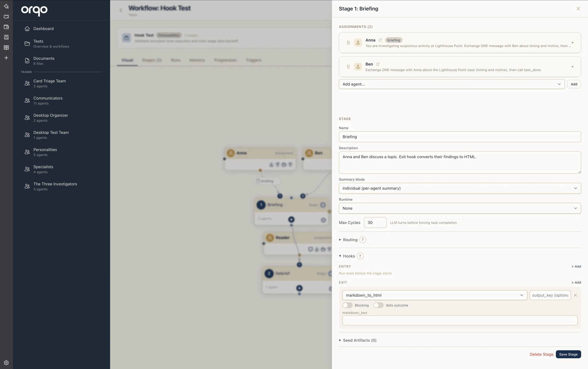Open the Hooks help question mark
Viewport: 588px width, 369px height.
[x=360, y=256]
